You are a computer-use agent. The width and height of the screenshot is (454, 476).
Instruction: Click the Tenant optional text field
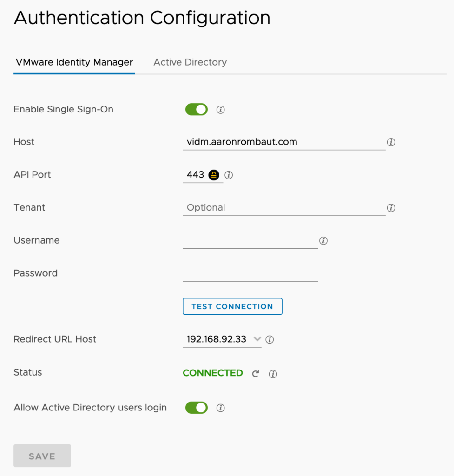point(283,208)
